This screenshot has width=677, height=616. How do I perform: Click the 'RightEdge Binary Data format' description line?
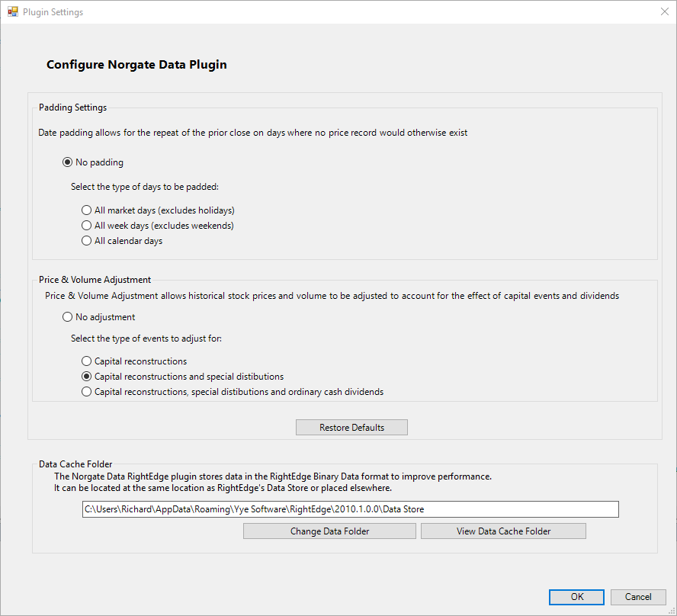coord(272,476)
